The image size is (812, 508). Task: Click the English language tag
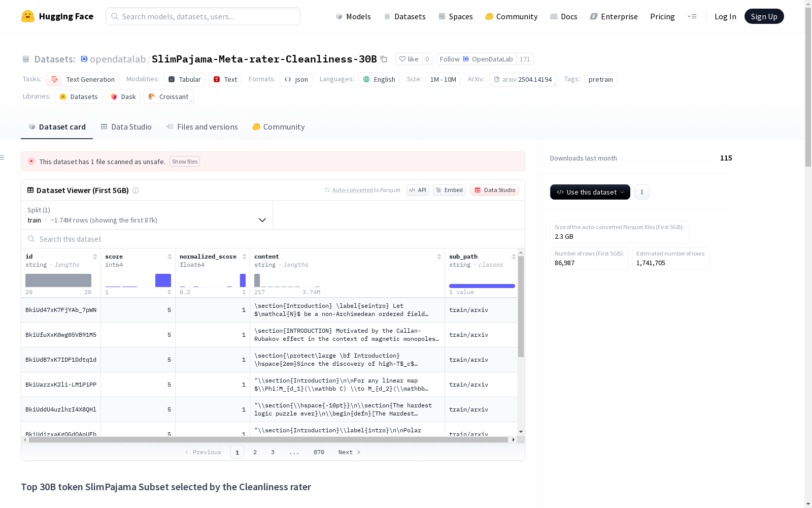[379, 79]
